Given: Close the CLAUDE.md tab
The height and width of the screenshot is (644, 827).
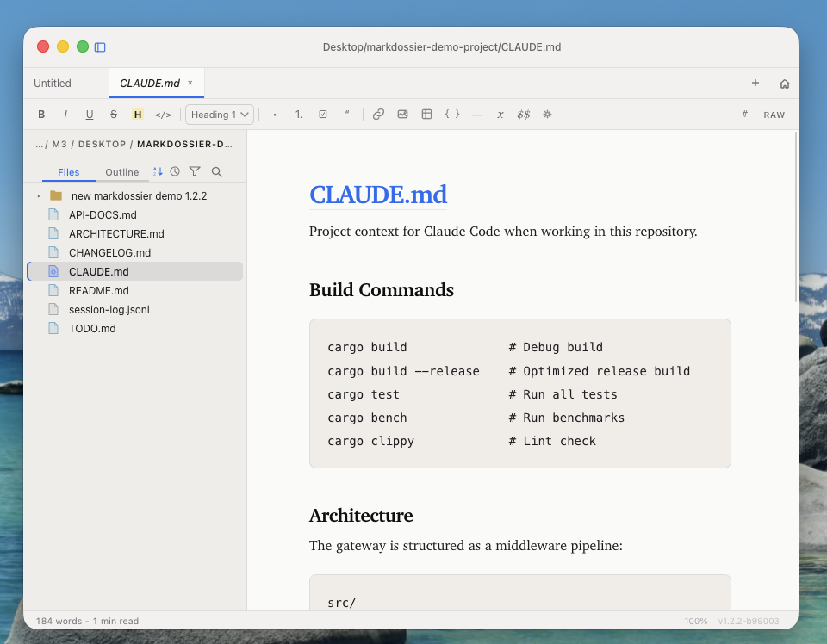Looking at the screenshot, I should [190, 83].
